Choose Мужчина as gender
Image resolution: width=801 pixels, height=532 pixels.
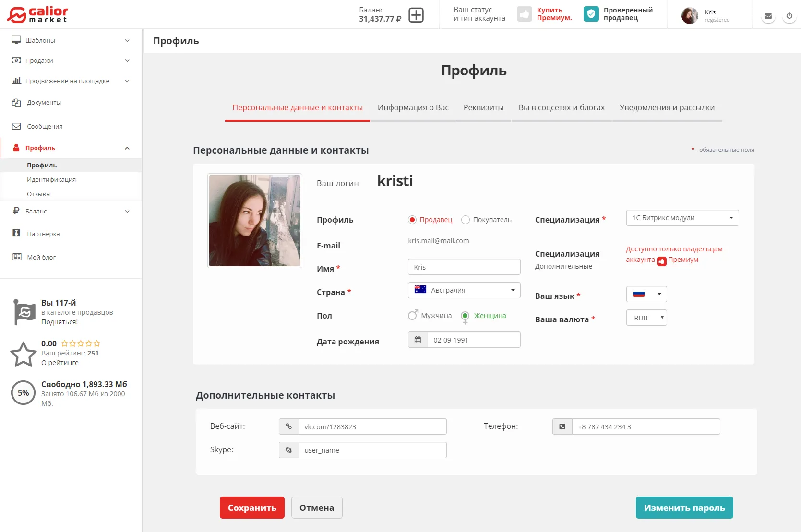(412, 316)
